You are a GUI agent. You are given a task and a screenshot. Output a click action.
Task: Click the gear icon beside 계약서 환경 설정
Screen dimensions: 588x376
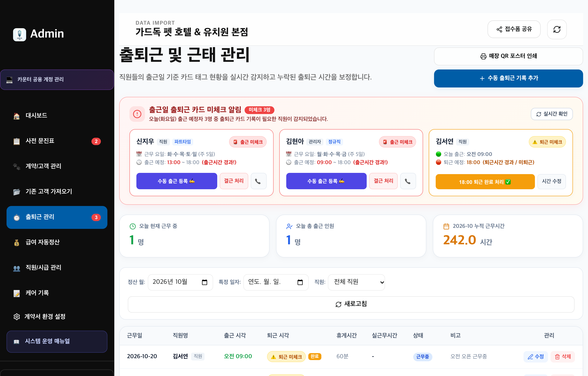[17, 317]
